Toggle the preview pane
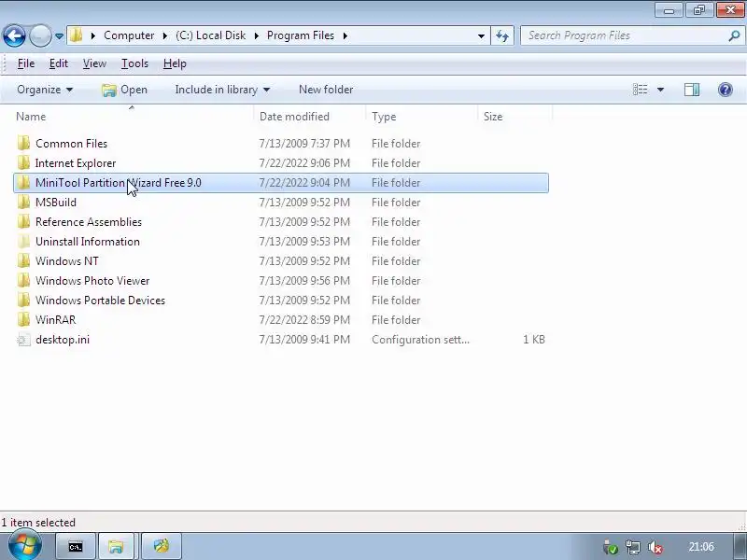Image resolution: width=747 pixels, height=560 pixels. point(692,90)
